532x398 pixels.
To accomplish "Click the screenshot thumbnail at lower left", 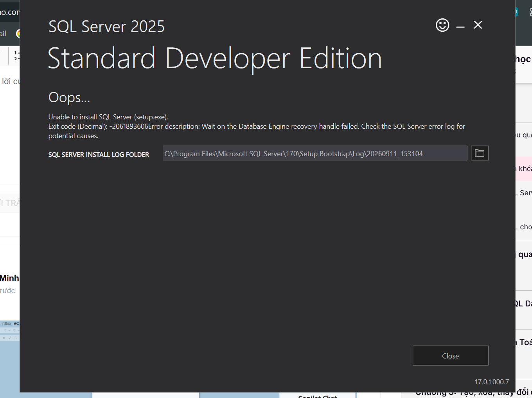I will pyautogui.click(x=10, y=331).
